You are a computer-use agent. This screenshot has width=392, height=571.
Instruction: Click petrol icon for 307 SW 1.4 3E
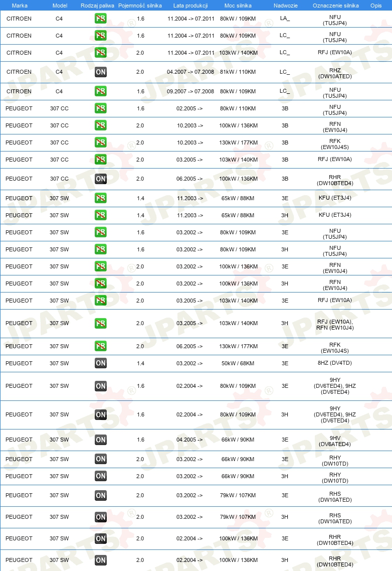click(100, 199)
